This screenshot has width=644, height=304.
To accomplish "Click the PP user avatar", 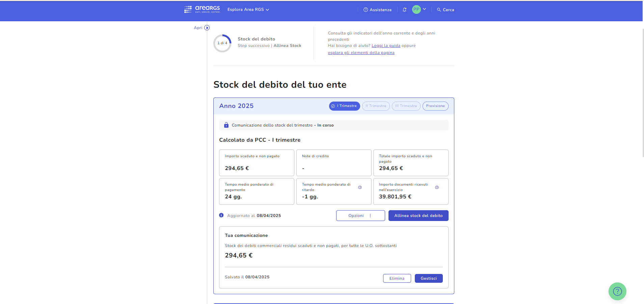I will 416,9.
